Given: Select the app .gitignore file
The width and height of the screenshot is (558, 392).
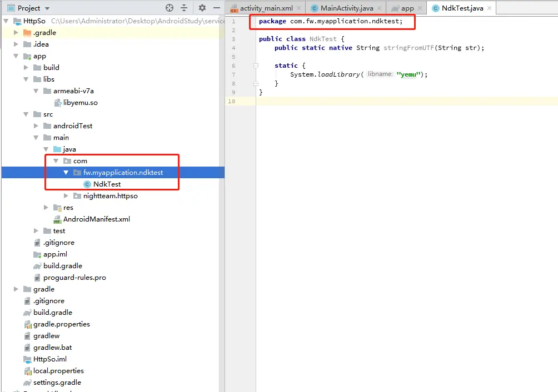Looking at the screenshot, I should (x=59, y=243).
